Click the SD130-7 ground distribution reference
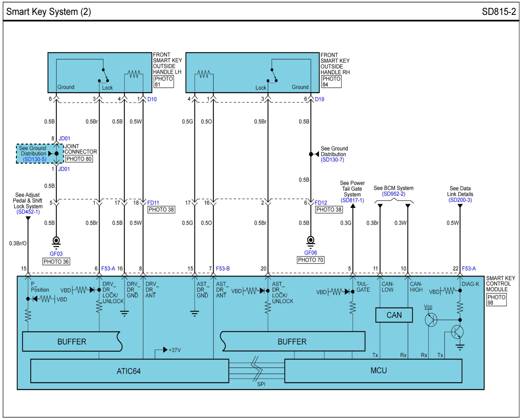 coord(332,160)
